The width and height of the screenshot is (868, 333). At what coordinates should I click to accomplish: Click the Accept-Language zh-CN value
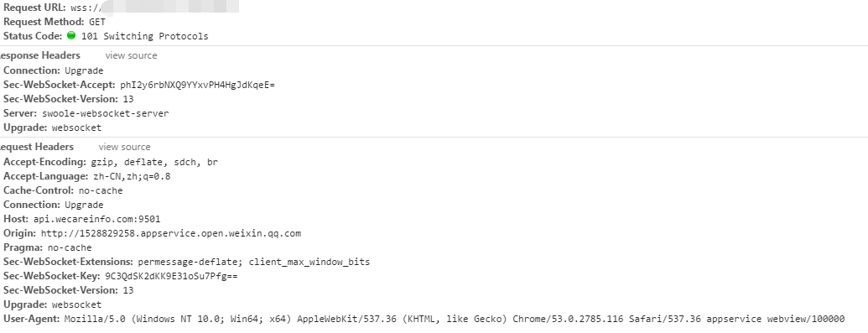[132, 177]
